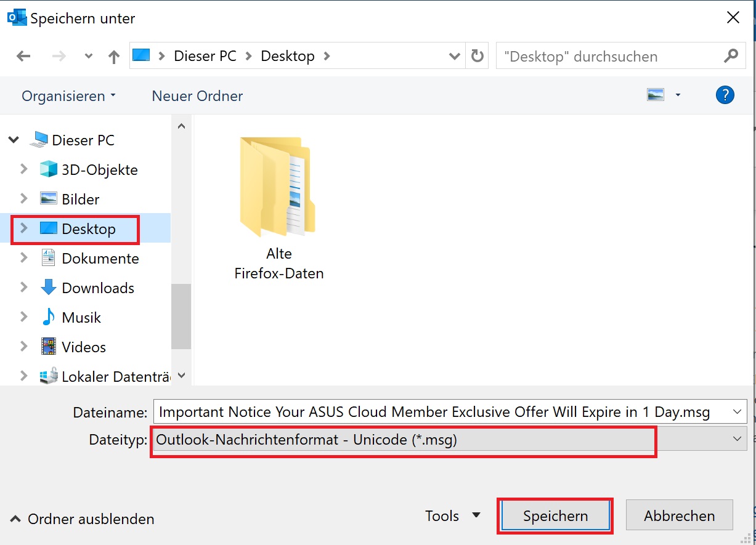Open the view options dropdown arrow
This screenshot has height=545, width=756.
click(678, 95)
